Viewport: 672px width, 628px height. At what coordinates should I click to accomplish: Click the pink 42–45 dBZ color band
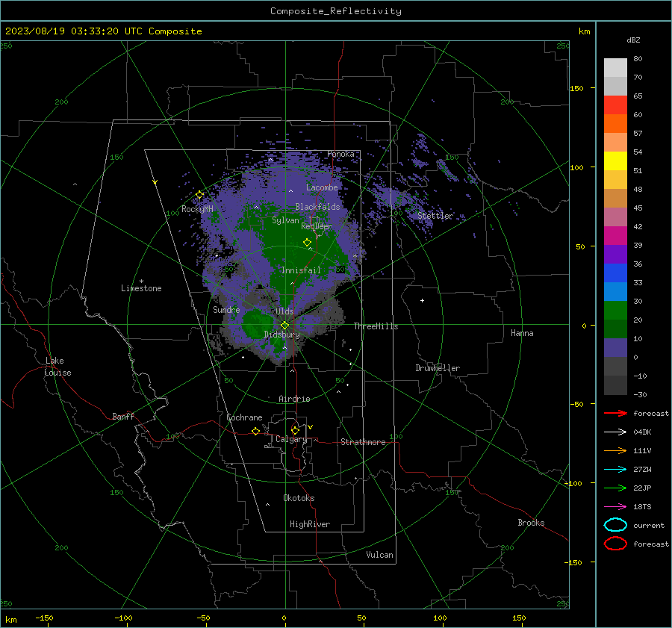point(615,217)
